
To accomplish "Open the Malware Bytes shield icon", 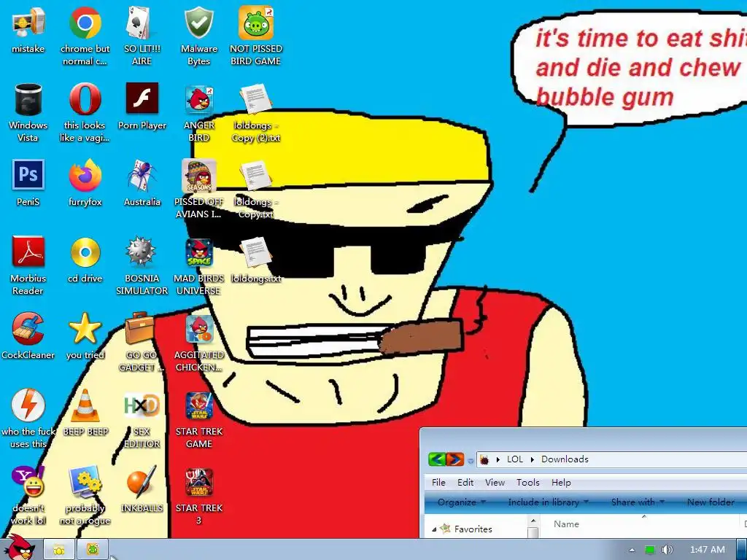I will tap(198, 23).
